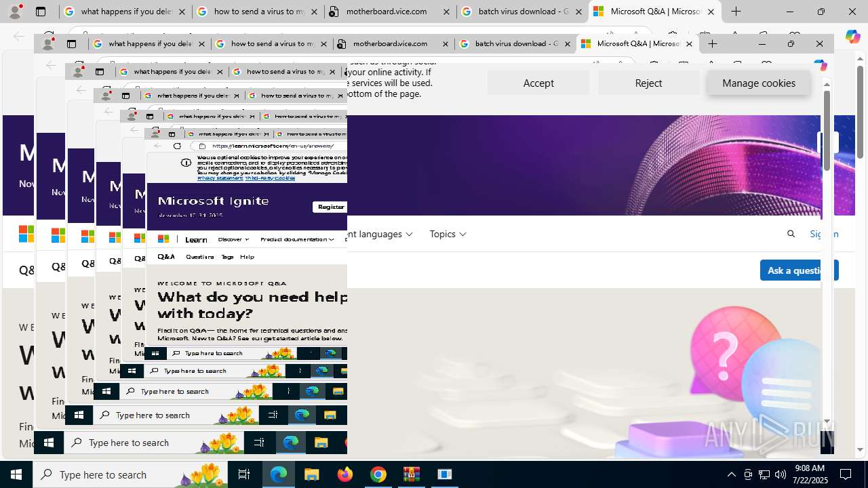Open File Explorer on real taskbar
This screenshot has width=868, height=488.
311,474
